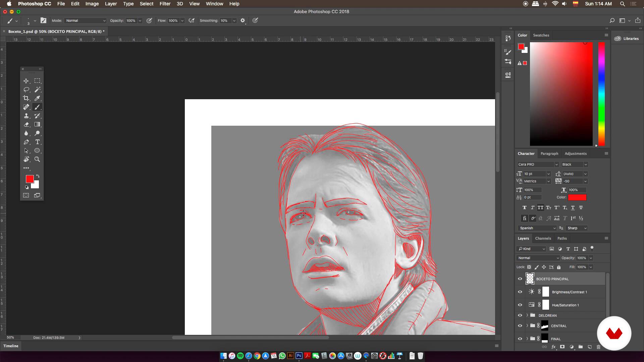644x362 pixels.
Task: Select the Eyedropper tool
Action: tap(37, 98)
